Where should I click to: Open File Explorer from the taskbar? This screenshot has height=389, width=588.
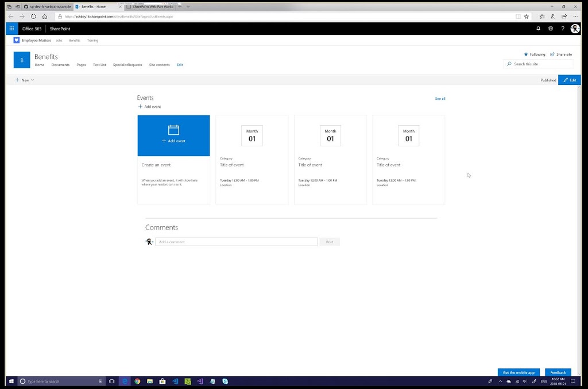click(x=150, y=381)
